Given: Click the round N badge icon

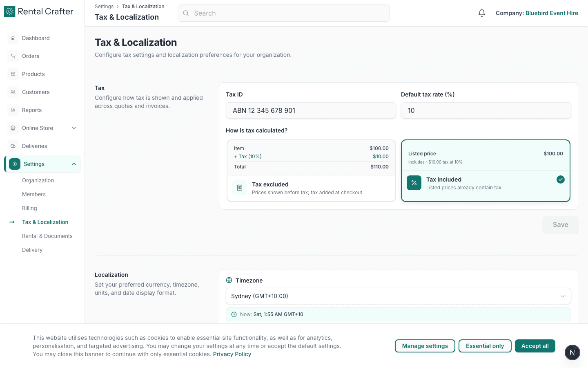Looking at the screenshot, I should pyautogui.click(x=572, y=352).
